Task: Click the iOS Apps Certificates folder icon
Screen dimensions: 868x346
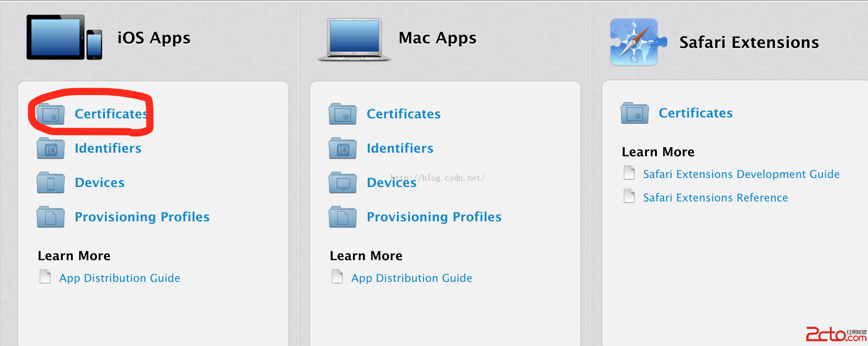Action: pos(51,114)
